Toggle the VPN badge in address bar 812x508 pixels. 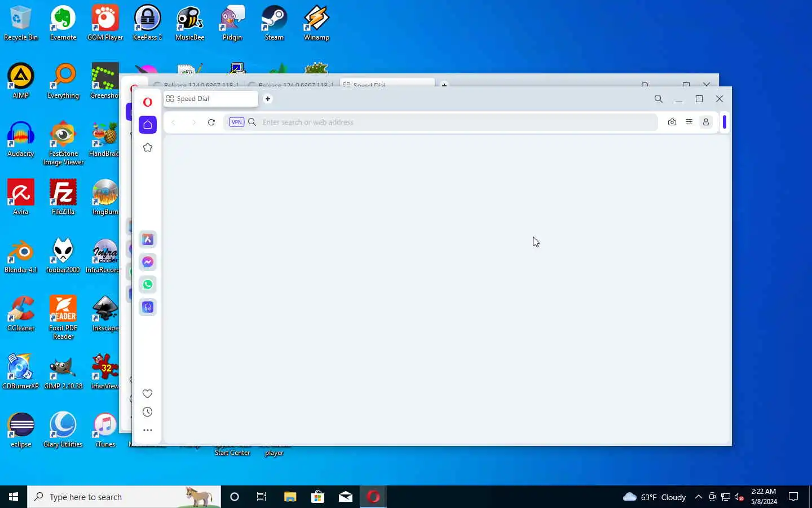237,122
